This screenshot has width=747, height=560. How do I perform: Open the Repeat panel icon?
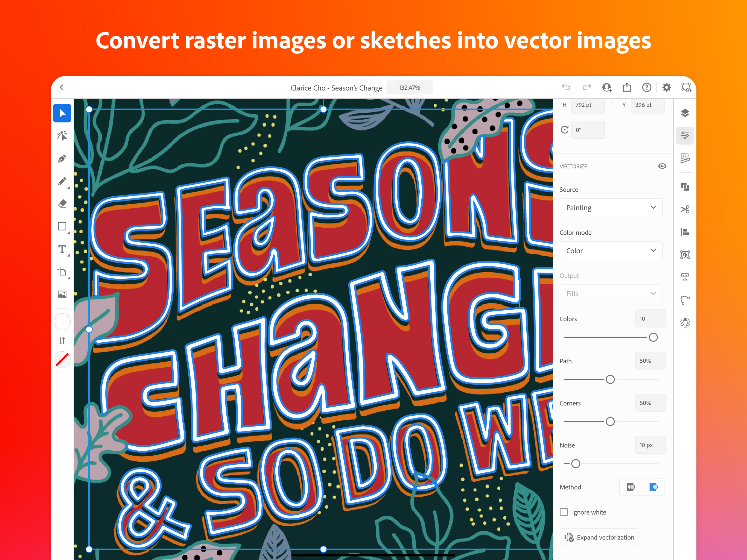(685, 323)
